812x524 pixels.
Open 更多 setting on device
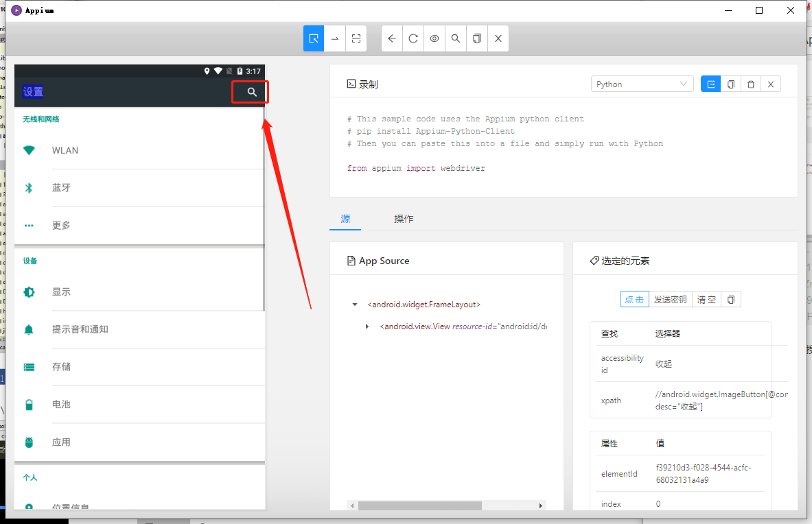point(140,226)
